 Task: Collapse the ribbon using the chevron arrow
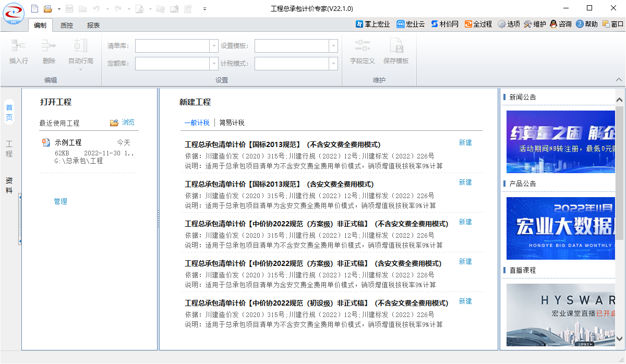click(x=619, y=80)
